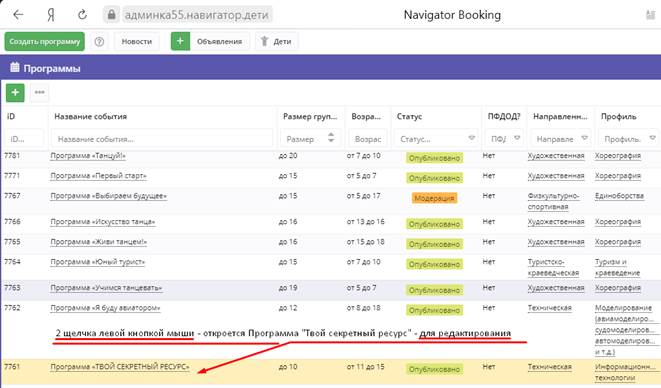The width and height of the screenshot is (661, 388).
Task: Reload the page with the refresh icon
Action: [82, 15]
